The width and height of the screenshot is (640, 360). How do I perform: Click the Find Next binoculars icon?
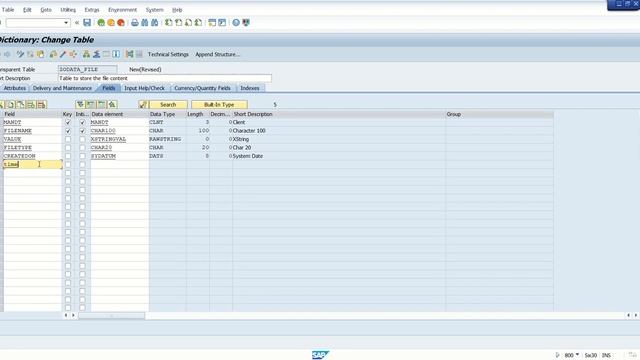(x=155, y=23)
